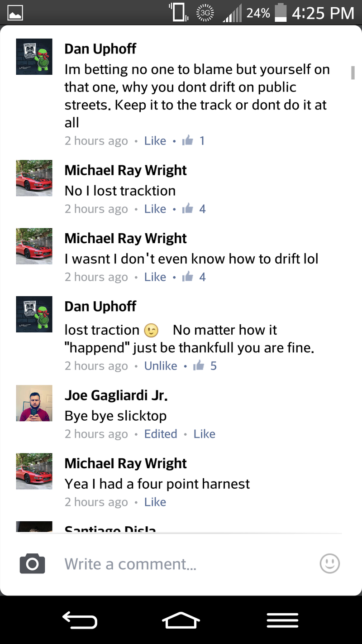Screen dimensions: 362x644
Task: Tap the Android home button
Action: point(181,620)
